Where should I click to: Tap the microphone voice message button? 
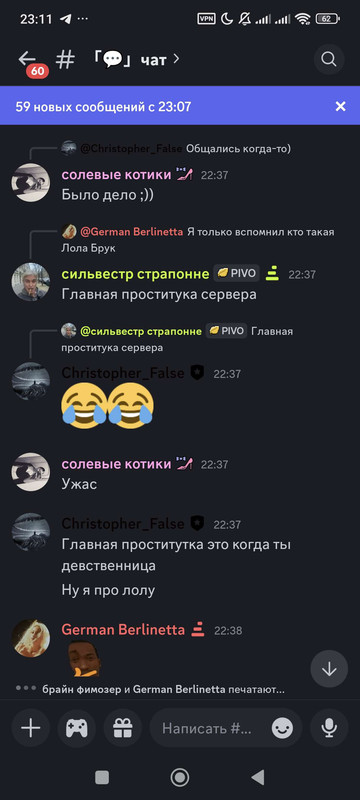coord(329,728)
